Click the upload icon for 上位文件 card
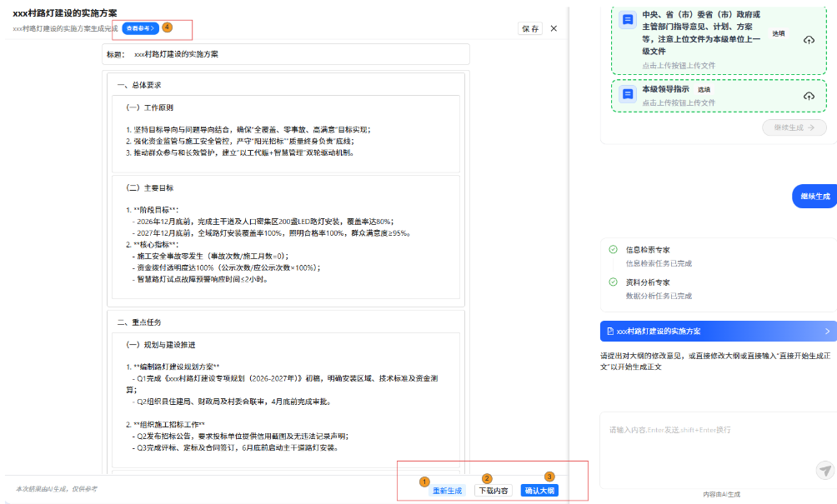 (808, 40)
